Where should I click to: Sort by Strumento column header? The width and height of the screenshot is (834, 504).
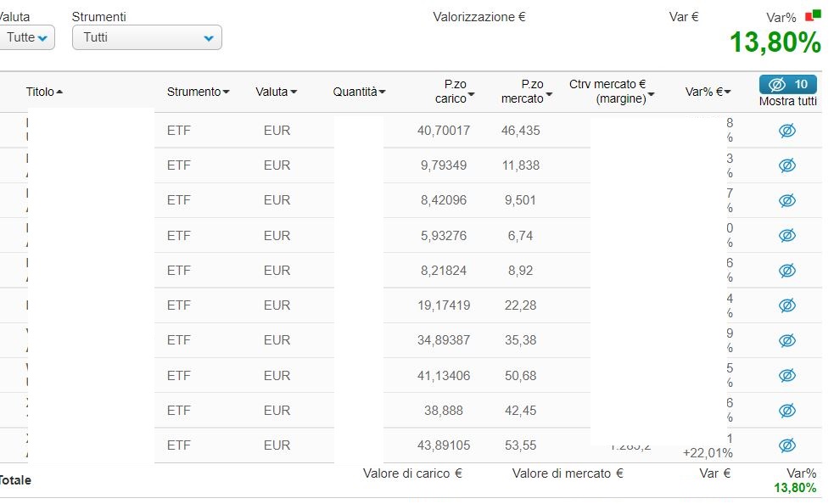tap(198, 92)
